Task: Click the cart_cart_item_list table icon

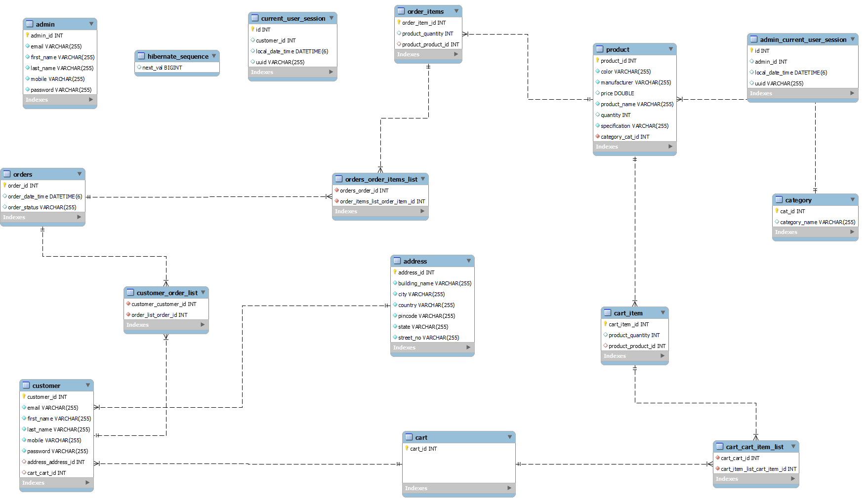Action: [720, 446]
